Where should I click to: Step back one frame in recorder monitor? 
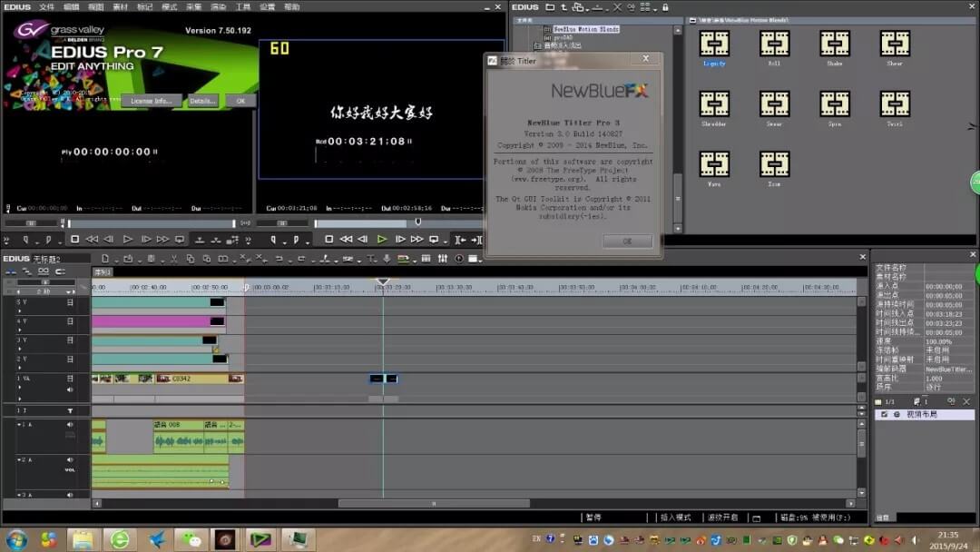coord(362,240)
